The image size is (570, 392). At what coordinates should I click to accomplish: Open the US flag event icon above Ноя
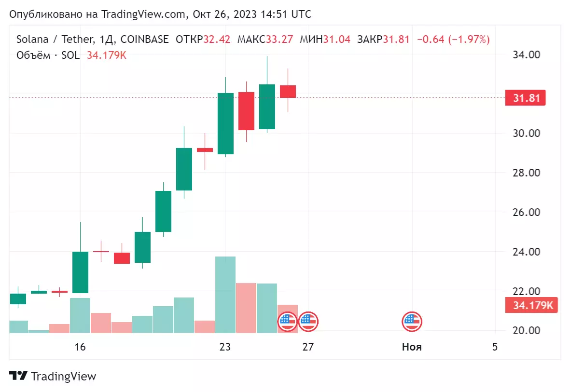click(x=412, y=322)
